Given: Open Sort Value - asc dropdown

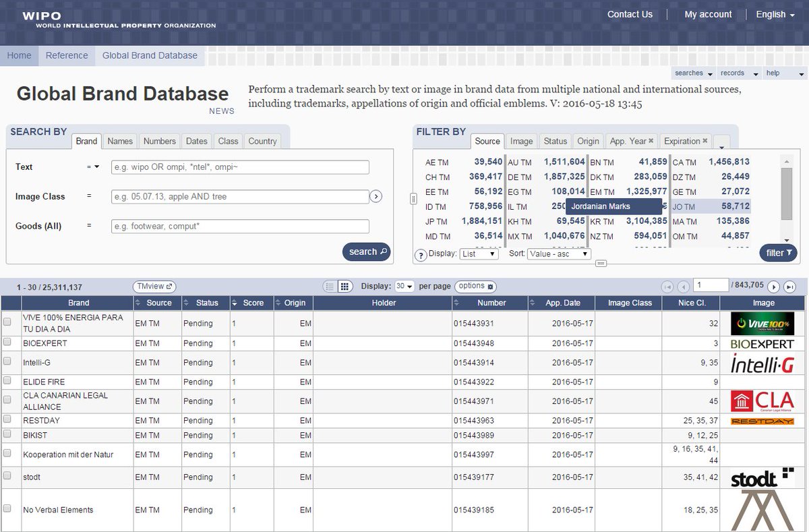Looking at the screenshot, I should pos(559,254).
